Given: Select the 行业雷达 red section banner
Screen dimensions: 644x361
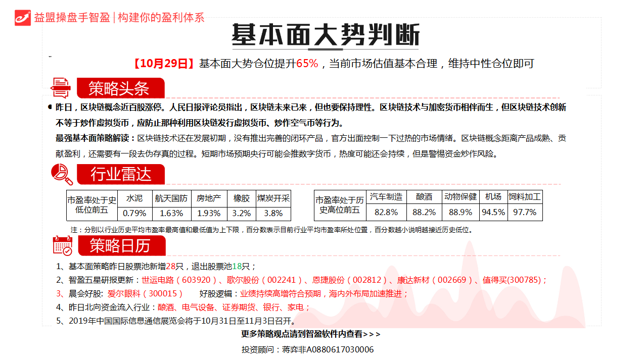Looking at the screenshot, I should (x=121, y=175).
